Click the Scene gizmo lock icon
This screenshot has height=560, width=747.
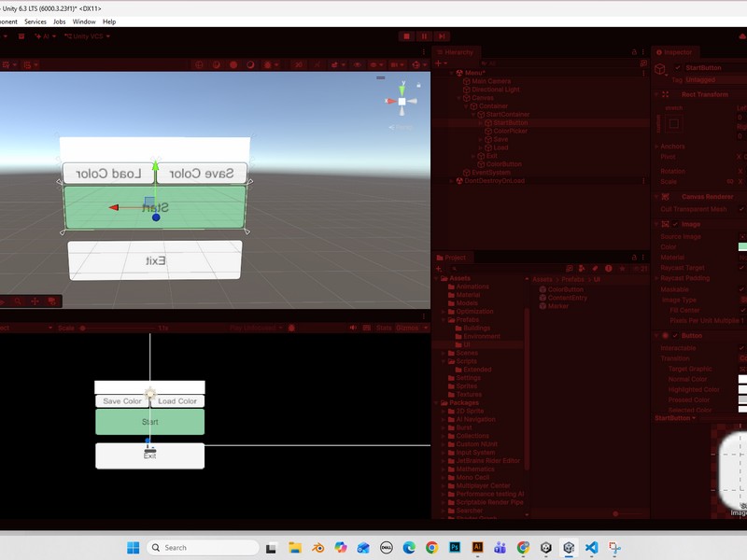(x=418, y=85)
